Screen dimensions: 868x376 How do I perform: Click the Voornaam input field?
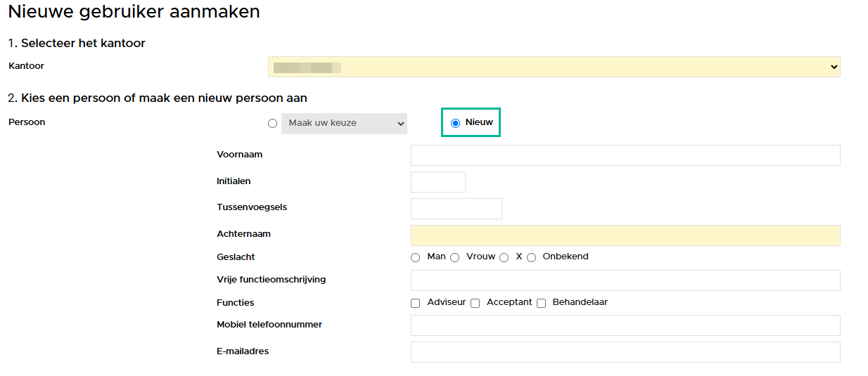625,155
